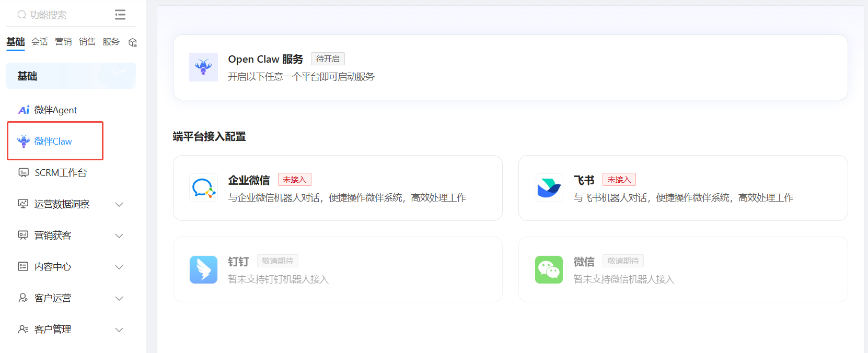Screen dimensions: 868x353
Task: Switch to the 会话 tab
Action: (40, 42)
